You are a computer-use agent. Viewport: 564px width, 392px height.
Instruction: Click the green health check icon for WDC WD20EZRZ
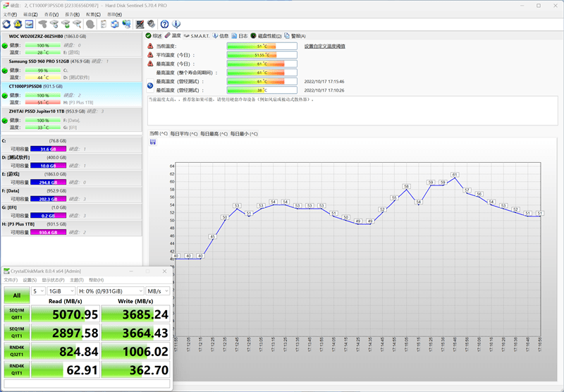click(5, 46)
